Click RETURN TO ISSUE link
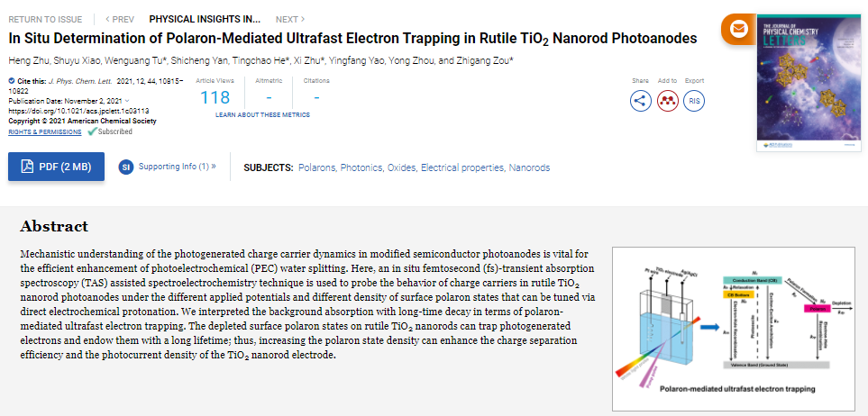The height and width of the screenshot is (416, 868). [45, 19]
